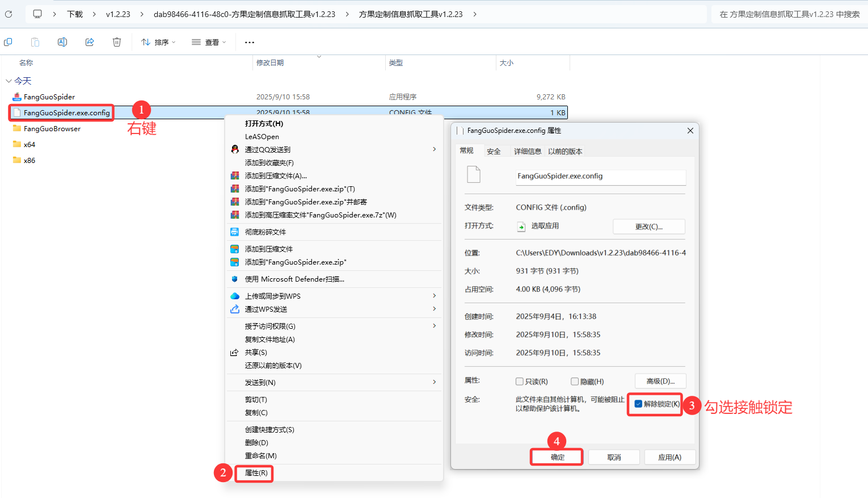
Task: Click the share icon in the Explorer toolbar
Action: tap(90, 42)
